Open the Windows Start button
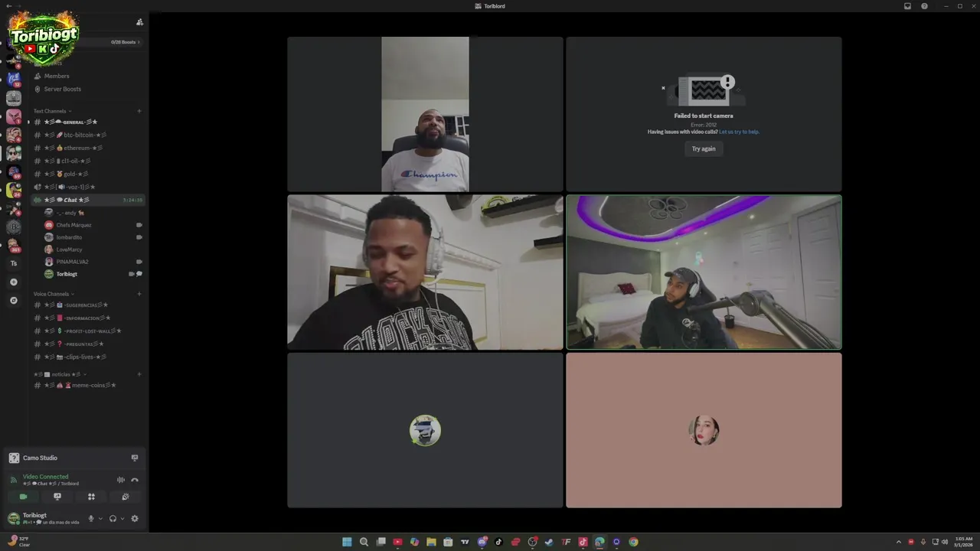980x551 pixels. click(347, 542)
